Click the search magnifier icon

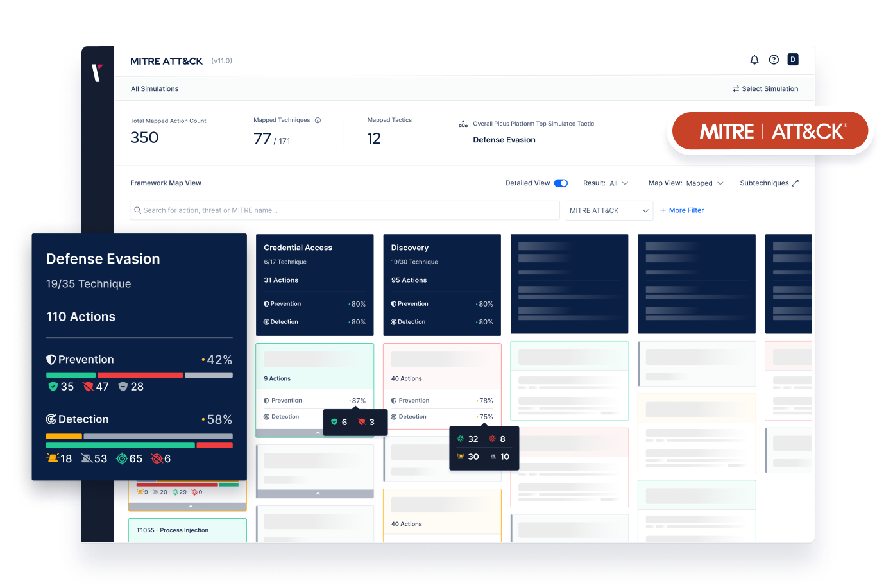click(x=137, y=210)
